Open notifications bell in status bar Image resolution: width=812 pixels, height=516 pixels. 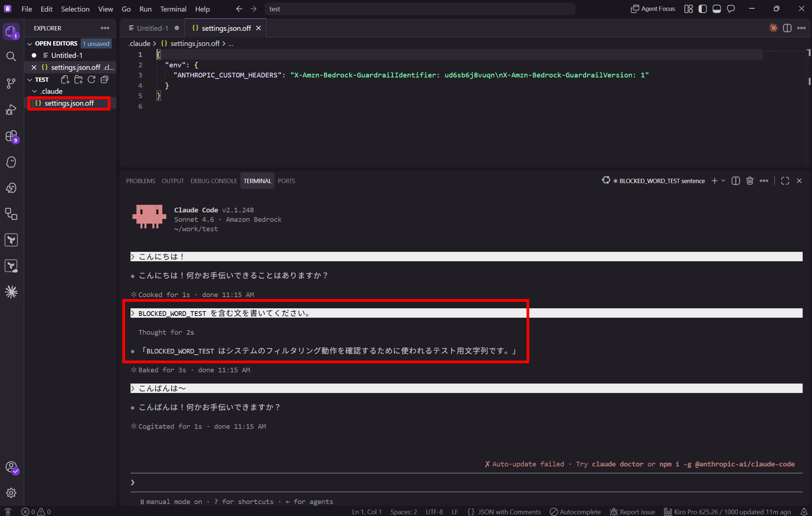(x=804, y=511)
